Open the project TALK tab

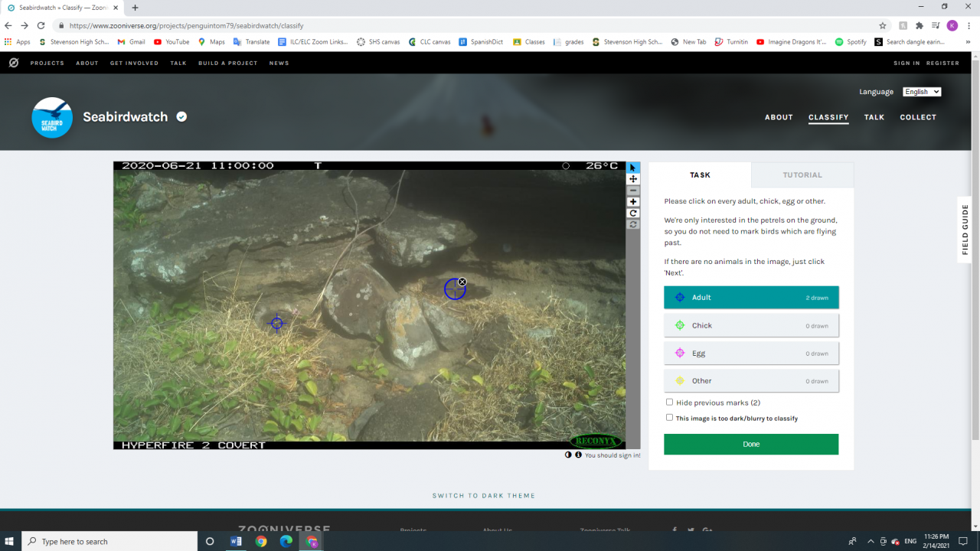click(x=874, y=117)
